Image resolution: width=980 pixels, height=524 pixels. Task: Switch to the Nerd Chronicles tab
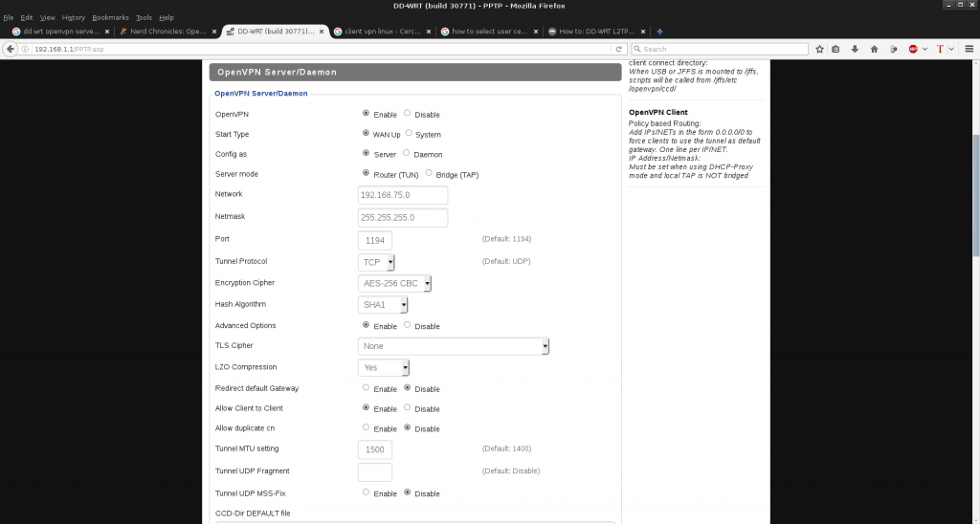(x=167, y=32)
